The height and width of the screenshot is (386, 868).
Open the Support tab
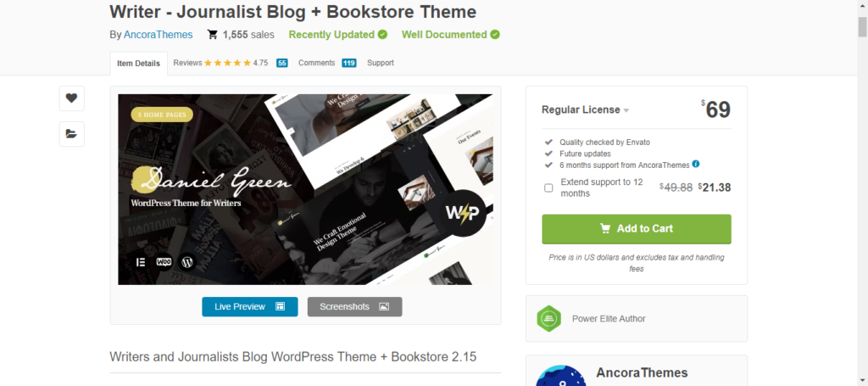coord(381,63)
